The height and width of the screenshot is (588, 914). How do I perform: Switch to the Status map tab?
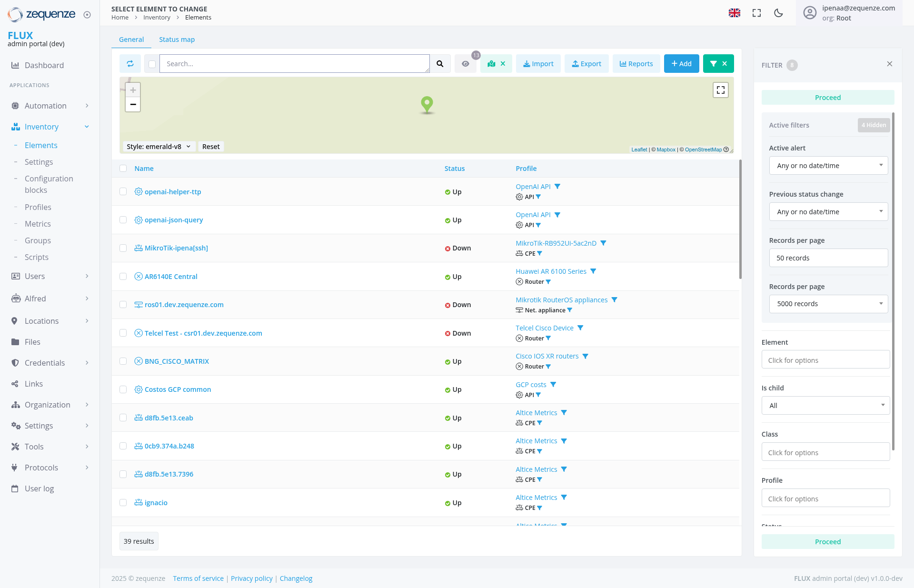(177, 40)
